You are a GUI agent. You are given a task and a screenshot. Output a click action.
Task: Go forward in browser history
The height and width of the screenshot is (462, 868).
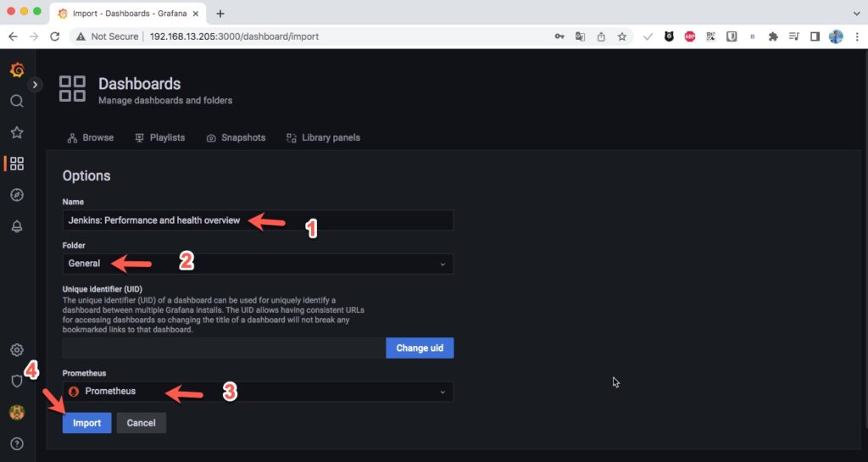[34, 36]
